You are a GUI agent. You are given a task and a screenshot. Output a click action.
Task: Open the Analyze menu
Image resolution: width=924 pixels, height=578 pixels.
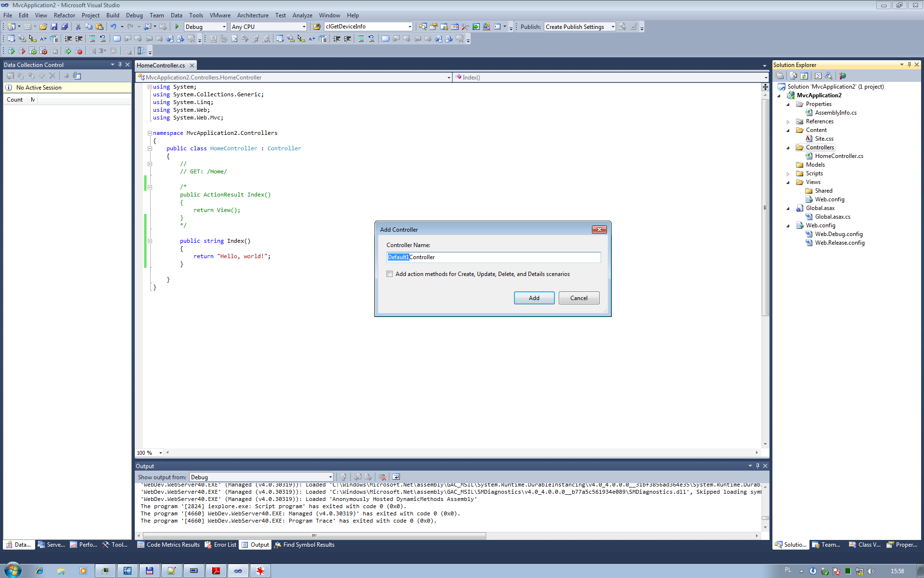point(302,15)
